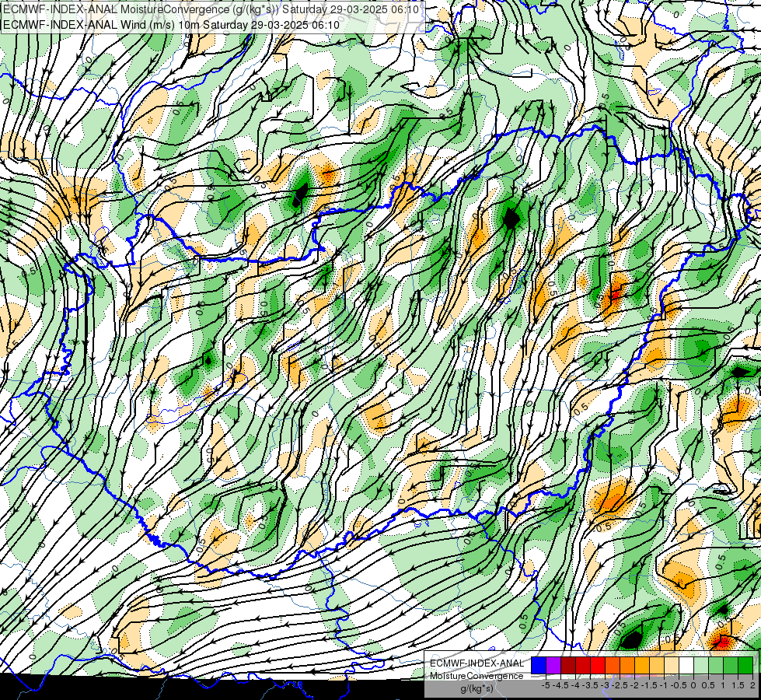Choose the light green swatch between 0.5 and 1
The width and height of the screenshot is (761, 700).
click(x=717, y=665)
